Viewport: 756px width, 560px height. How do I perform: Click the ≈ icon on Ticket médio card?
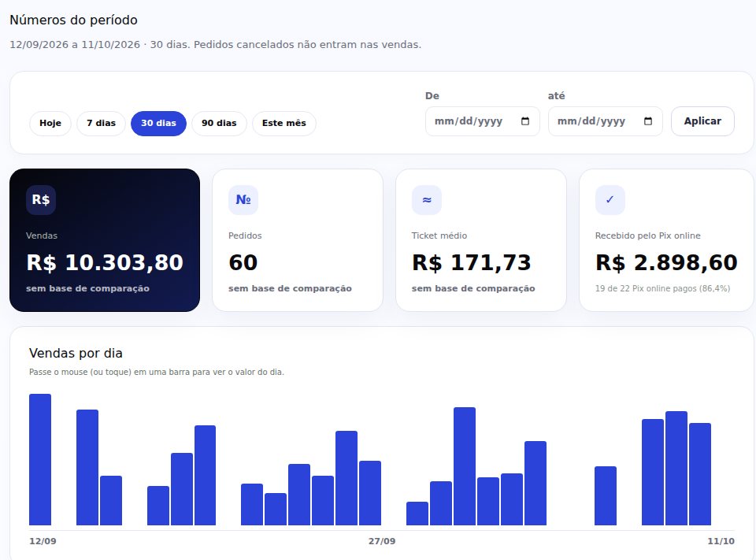tap(427, 200)
